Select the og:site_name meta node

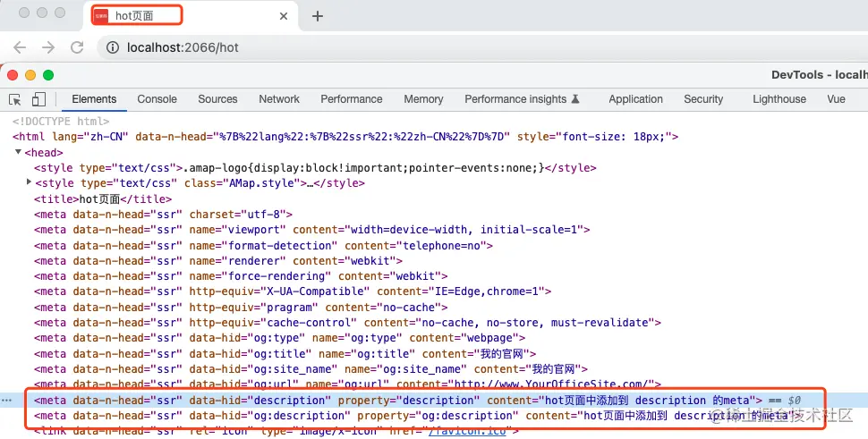311,368
